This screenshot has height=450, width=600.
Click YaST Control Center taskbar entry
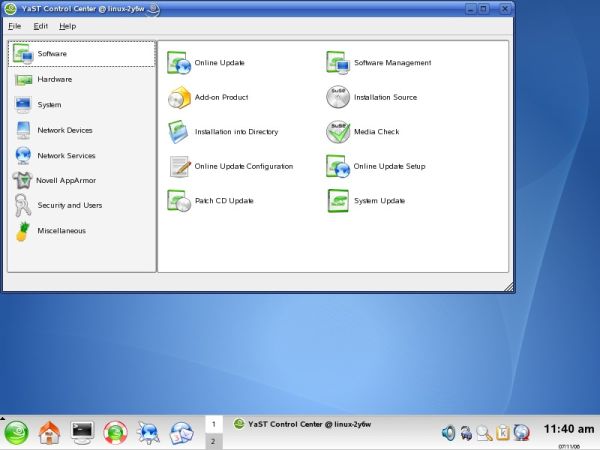[x=303, y=424]
